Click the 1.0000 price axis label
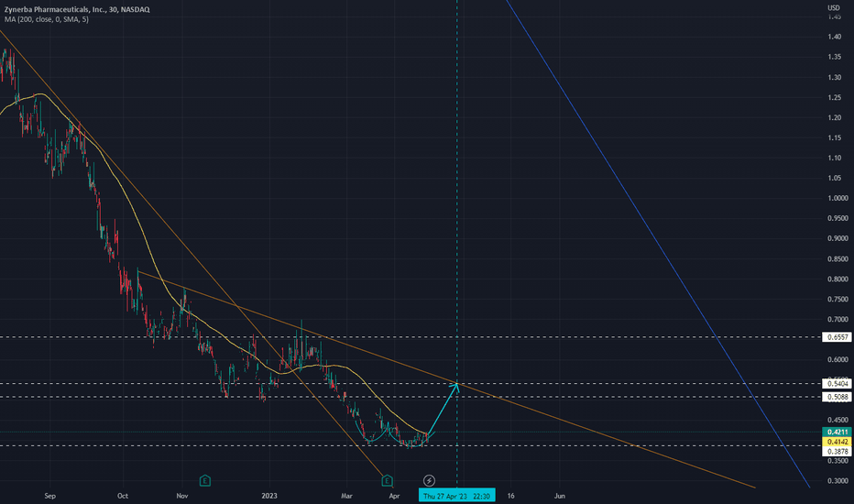 [x=838, y=198]
